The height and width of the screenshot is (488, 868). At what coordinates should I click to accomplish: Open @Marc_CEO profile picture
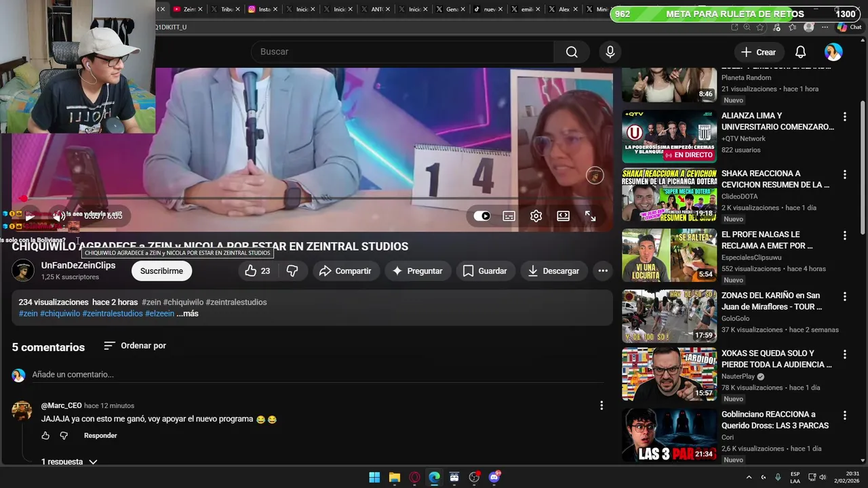click(22, 411)
